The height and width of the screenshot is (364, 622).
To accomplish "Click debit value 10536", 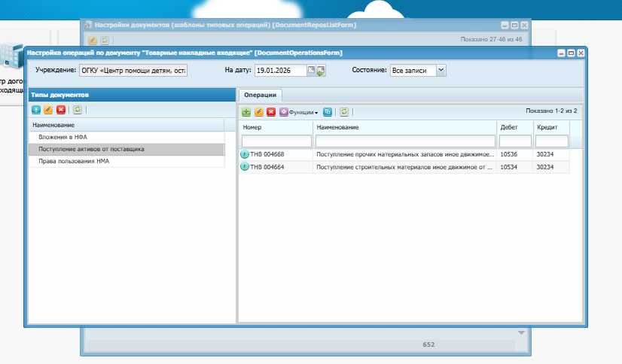I will 508,154.
